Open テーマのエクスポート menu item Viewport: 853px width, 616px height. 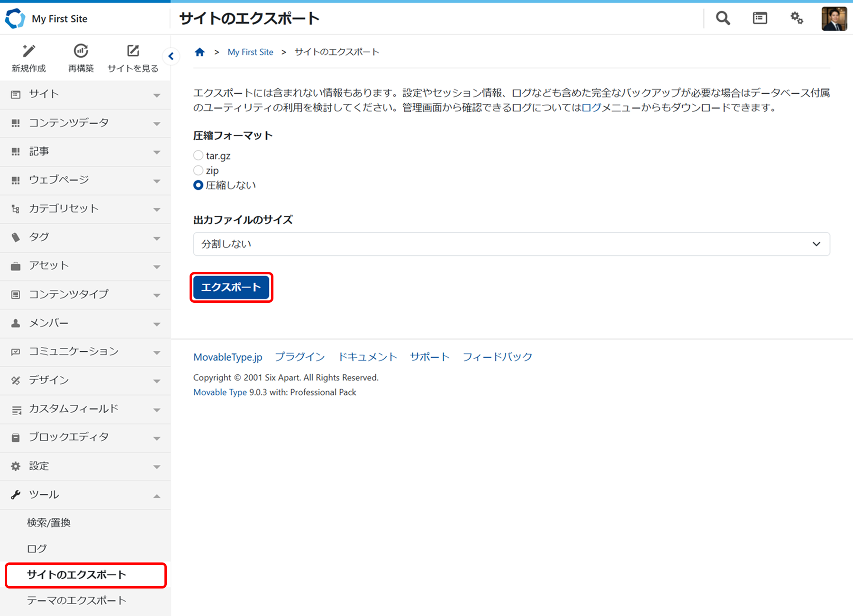76,600
